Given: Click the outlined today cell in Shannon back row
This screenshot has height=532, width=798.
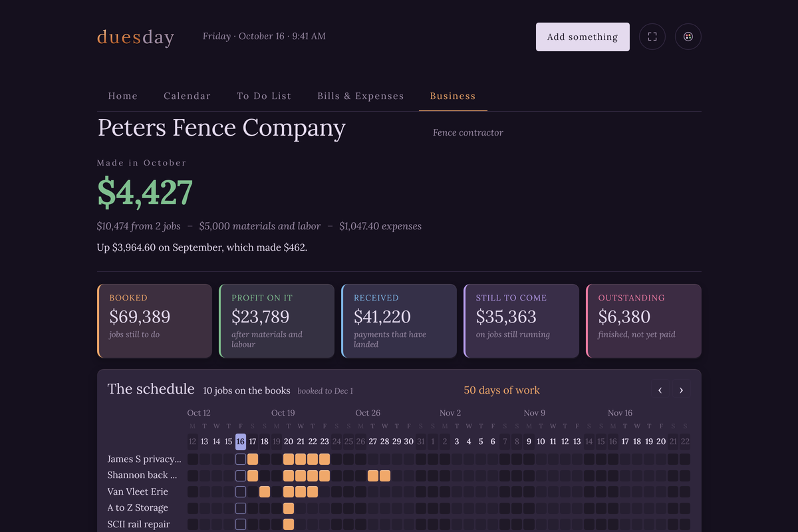Looking at the screenshot, I should click(x=241, y=475).
